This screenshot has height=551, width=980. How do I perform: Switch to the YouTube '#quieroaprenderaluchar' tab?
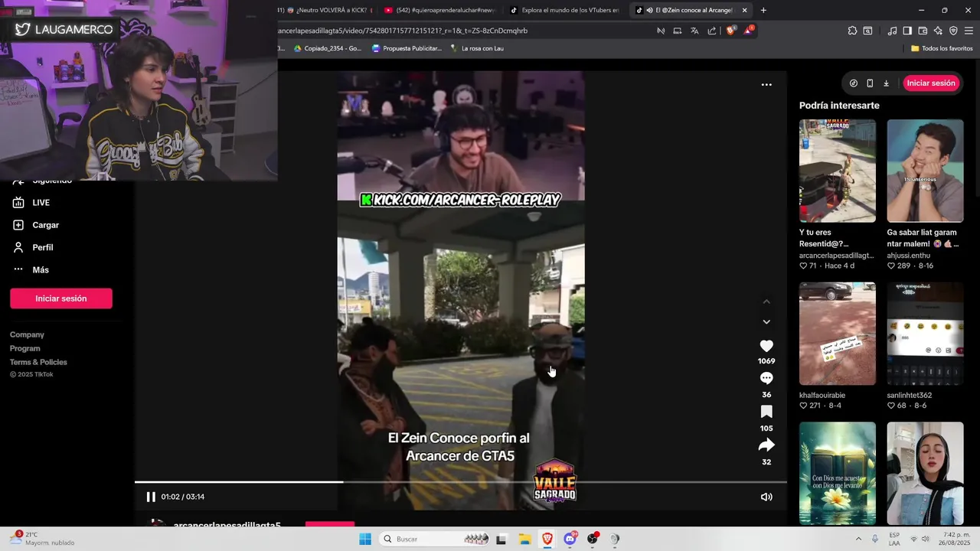tap(440, 11)
